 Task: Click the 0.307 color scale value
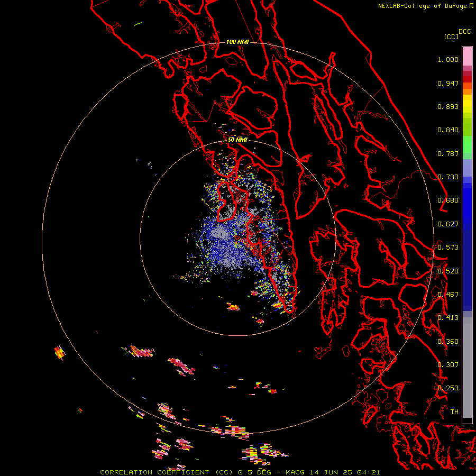(448, 365)
